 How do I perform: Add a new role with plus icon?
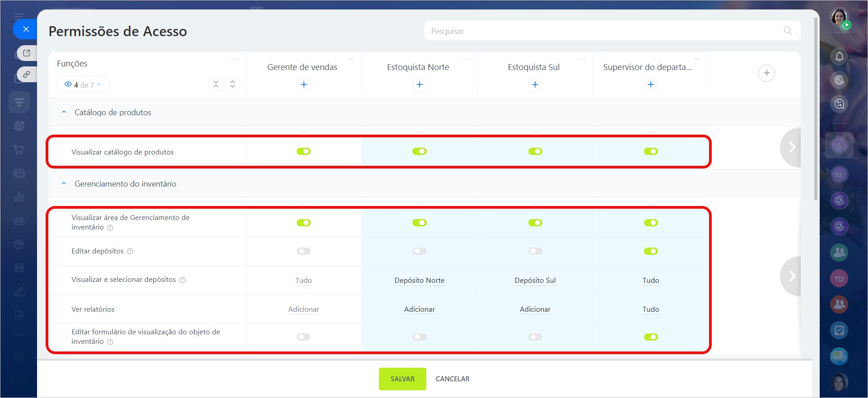766,73
